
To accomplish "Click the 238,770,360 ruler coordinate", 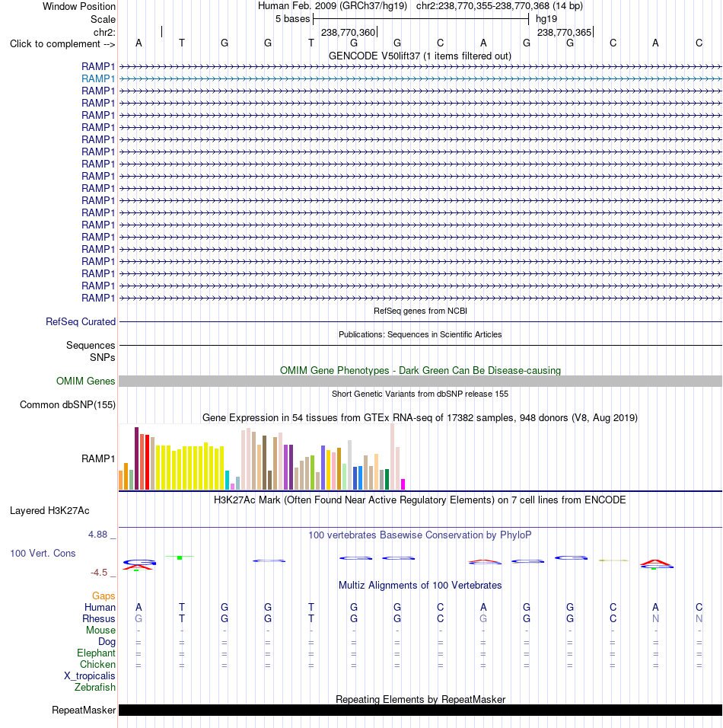I will (348, 33).
